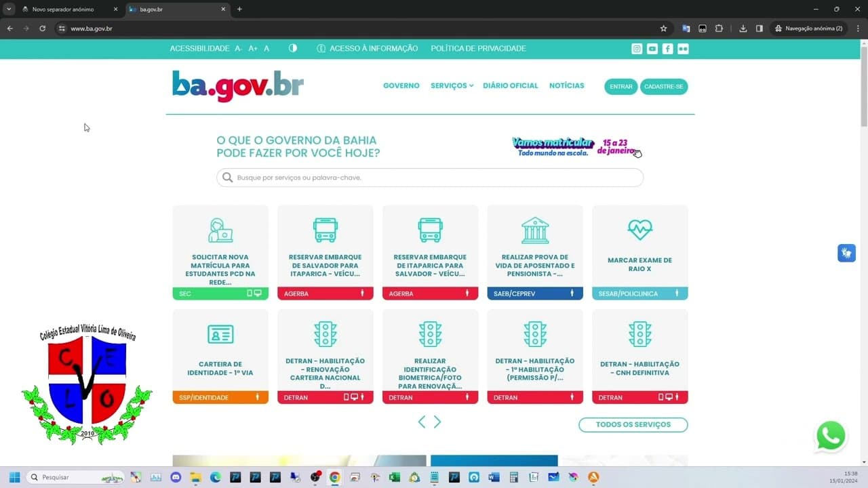Go to next services carousel page
This screenshot has width=868, height=488.
point(437,422)
